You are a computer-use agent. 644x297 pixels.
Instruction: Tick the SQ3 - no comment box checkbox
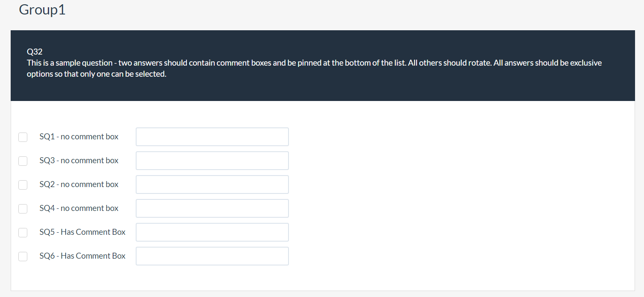[23, 161]
